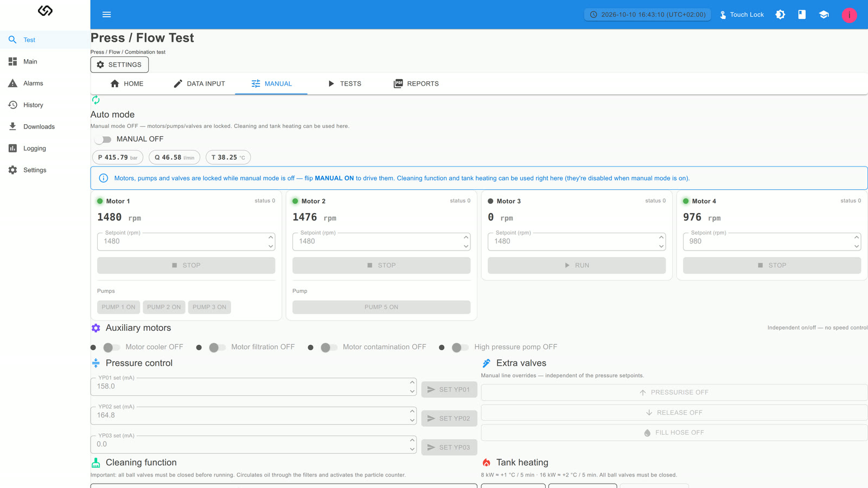Image resolution: width=868 pixels, height=488 pixels.
Task: Click the YP03 set (mA) field
Action: (x=253, y=445)
